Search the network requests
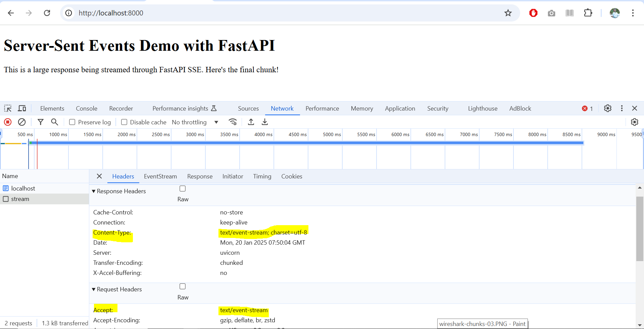 coord(54,122)
